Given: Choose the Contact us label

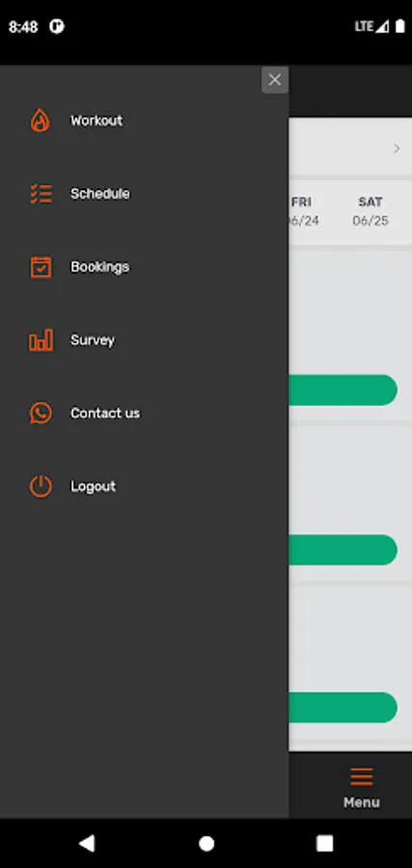Looking at the screenshot, I should tap(105, 413).
